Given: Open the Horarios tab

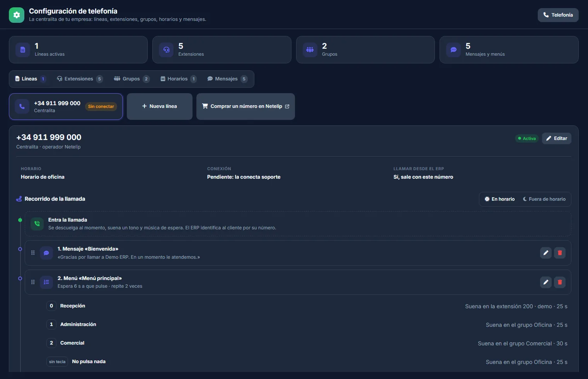Looking at the screenshot, I should pos(178,79).
